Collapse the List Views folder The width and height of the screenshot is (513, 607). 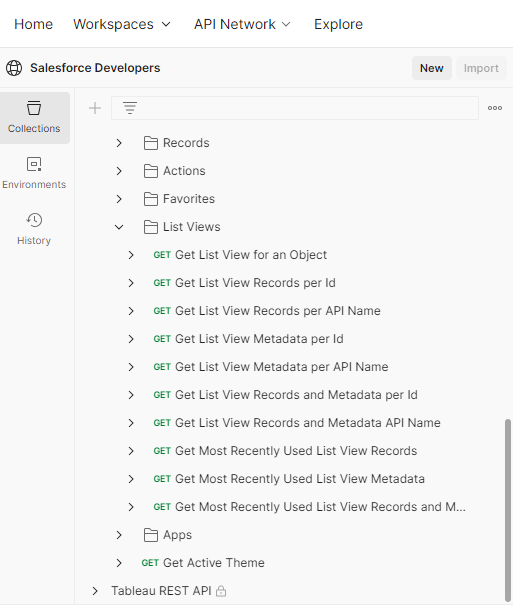(119, 227)
